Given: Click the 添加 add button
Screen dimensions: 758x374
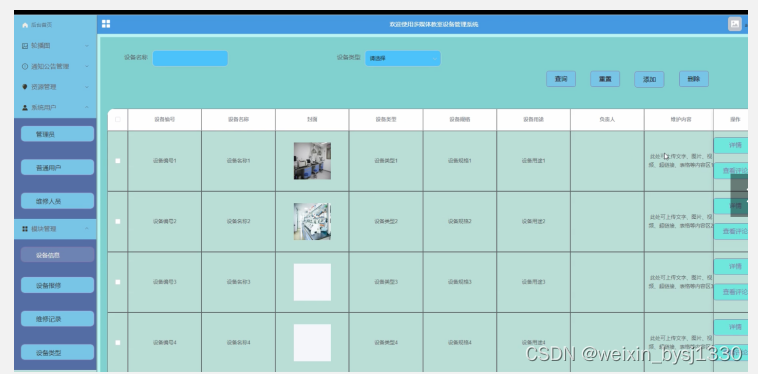Looking at the screenshot, I should pyautogui.click(x=649, y=80).
